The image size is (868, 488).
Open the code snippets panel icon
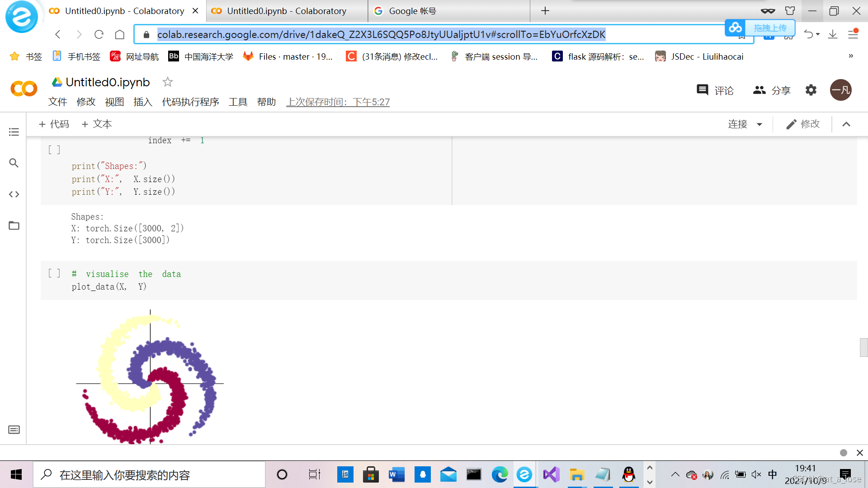click(14, 194)
